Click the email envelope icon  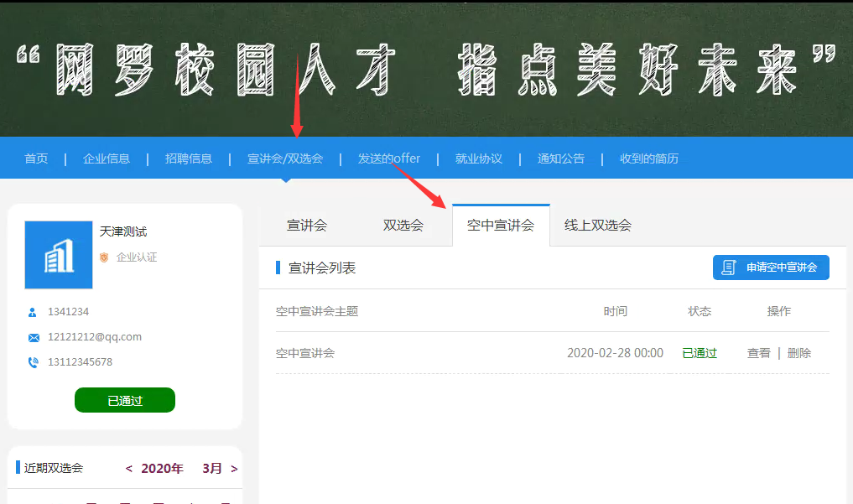tap(34, 337)
